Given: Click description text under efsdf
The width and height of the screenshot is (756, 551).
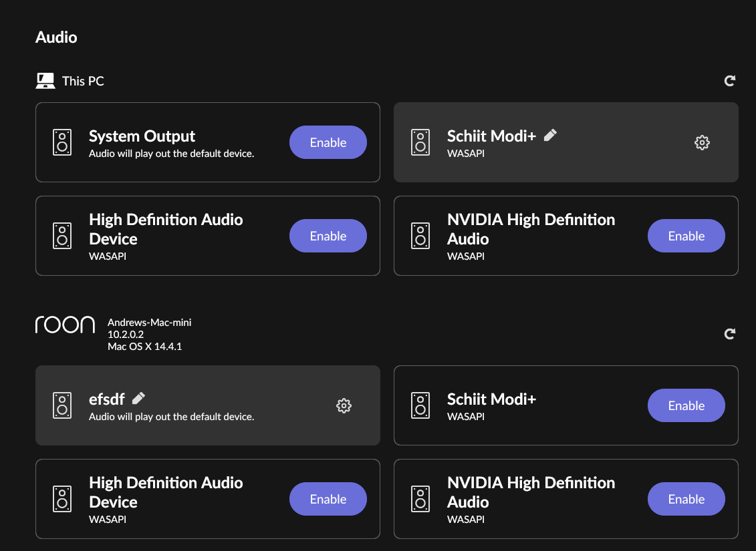Looking at the screenshot, I should click(171, 417).
